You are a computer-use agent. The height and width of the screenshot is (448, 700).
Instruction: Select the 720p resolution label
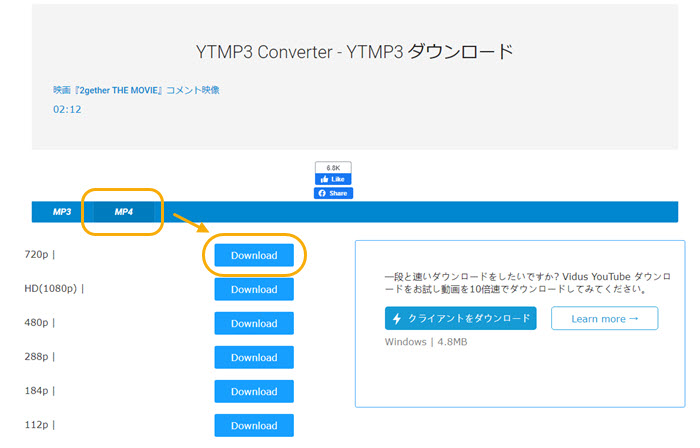pyautogui.click(x=40, y=255)
